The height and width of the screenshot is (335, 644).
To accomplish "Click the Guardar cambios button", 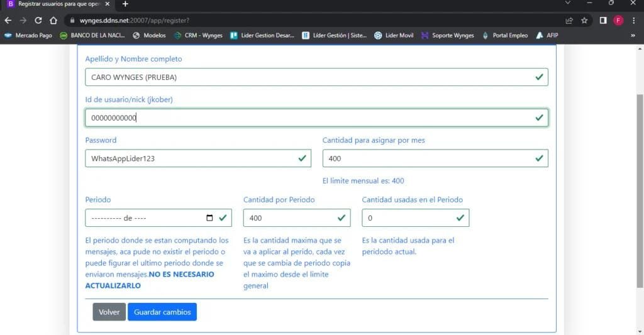I will (162, 312).
